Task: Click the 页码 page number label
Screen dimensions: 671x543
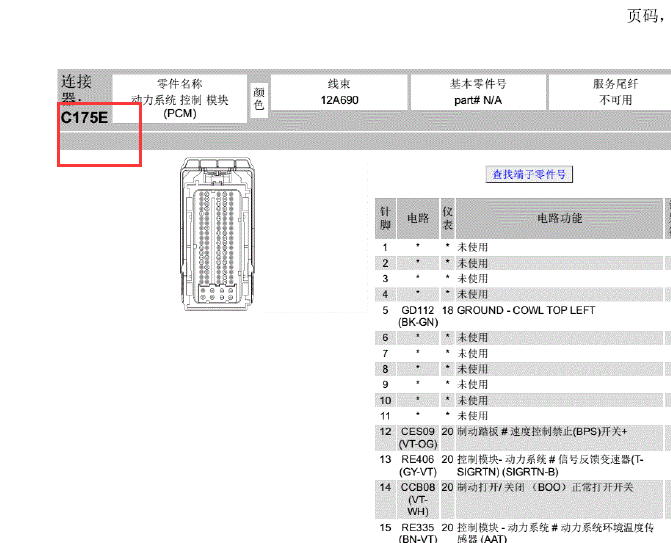Action: click(x=646, y=16)
